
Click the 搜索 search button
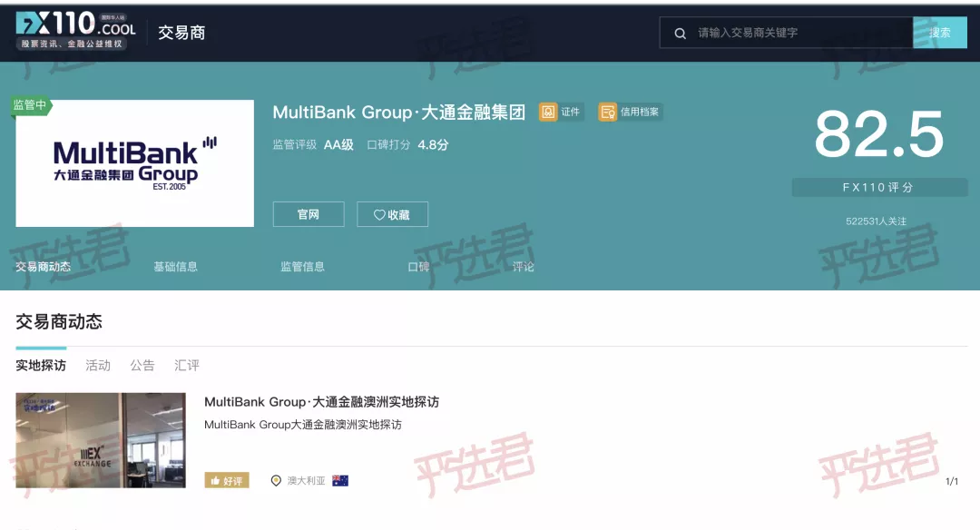(x=939, y=33)
